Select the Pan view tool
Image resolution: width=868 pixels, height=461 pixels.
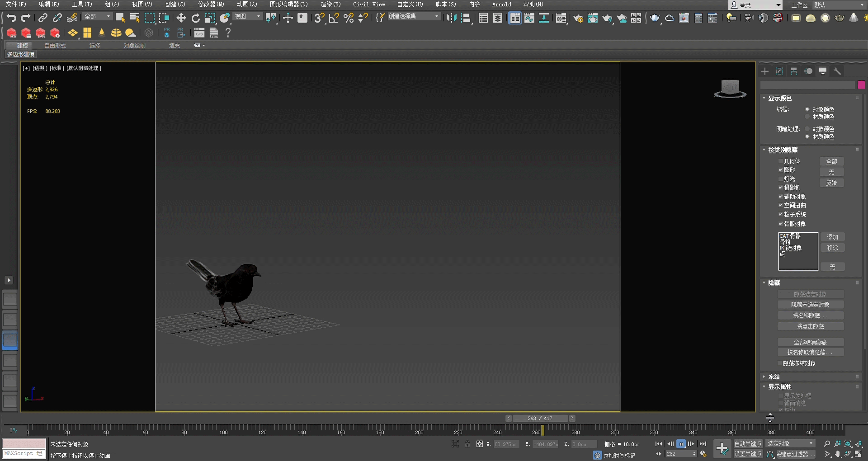pyautogui.click(x=838, y=454)
